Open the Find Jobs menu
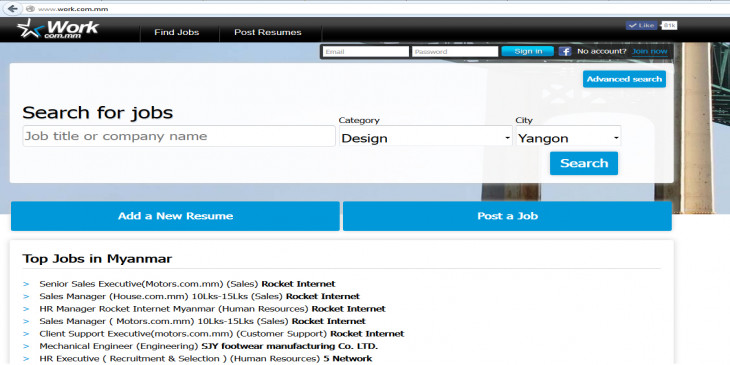Image resolution: width=730 pixels, height=365 pixels. click(x=176, y=32)
